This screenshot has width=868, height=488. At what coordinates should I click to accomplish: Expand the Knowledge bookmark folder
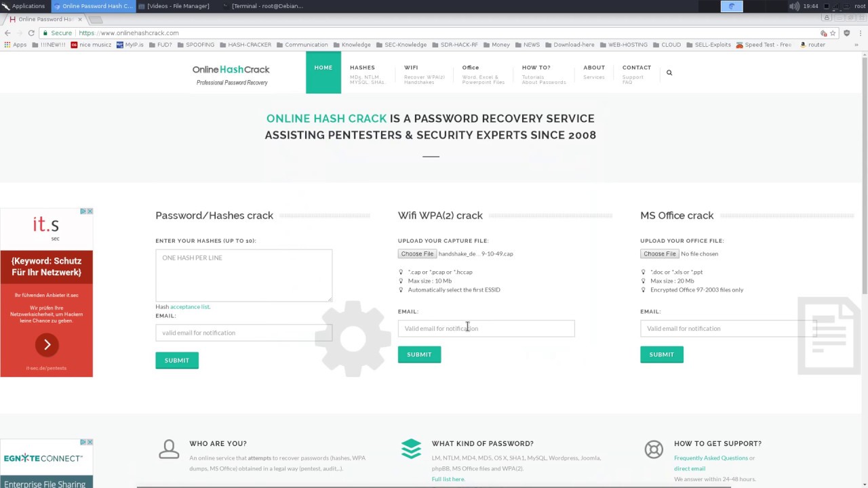351,45
